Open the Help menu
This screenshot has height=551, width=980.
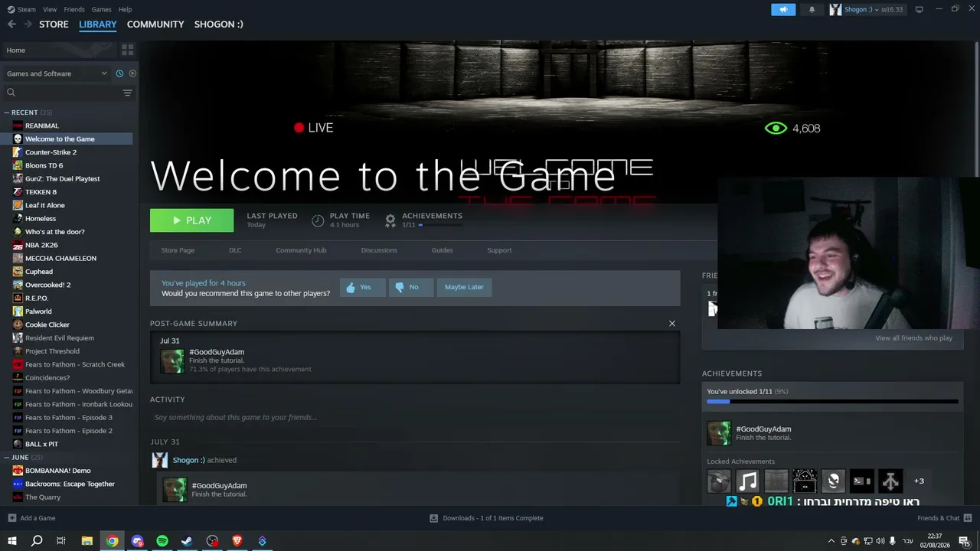click(126, 9)
